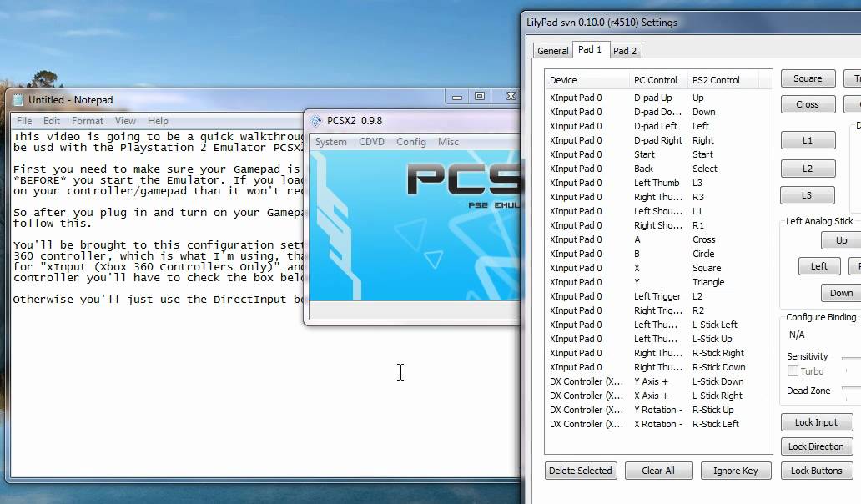Sort bindings by Device column header
Viewport: 861px width, 504px height.
pos(587,80)
